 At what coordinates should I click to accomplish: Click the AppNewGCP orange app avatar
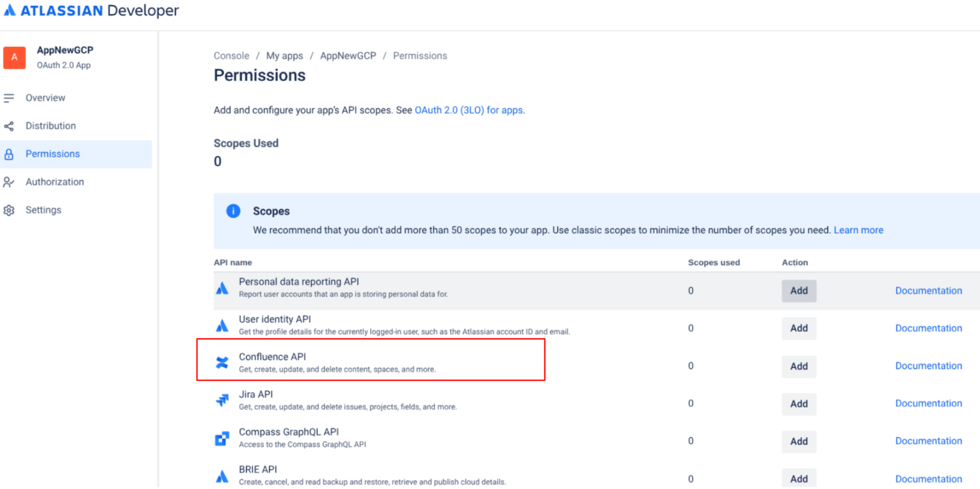tap(15, 57)
